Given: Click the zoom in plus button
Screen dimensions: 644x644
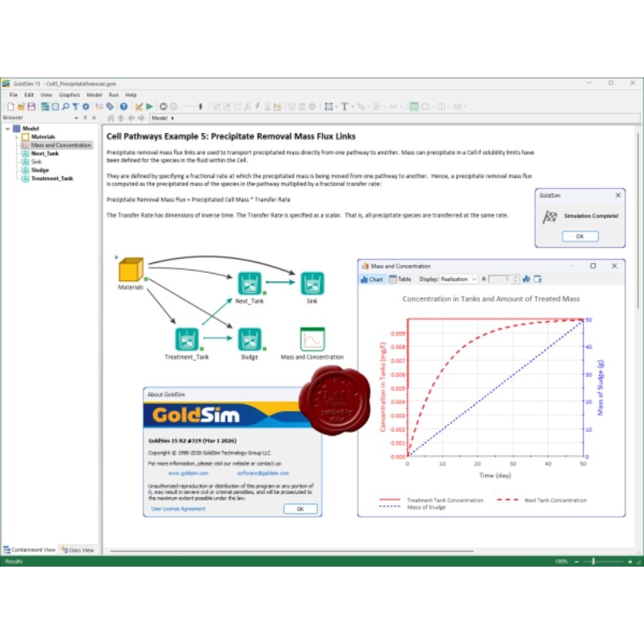Looking at the screenshot, I should [630, 562].
